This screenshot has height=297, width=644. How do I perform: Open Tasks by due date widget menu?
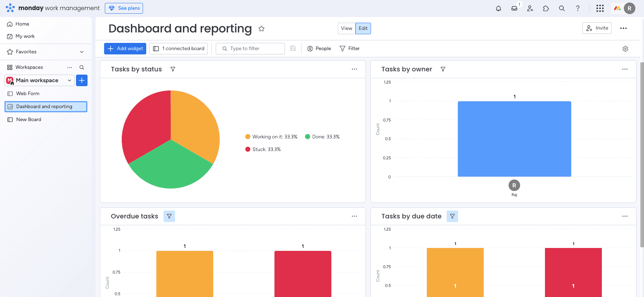tap(625, 216)
